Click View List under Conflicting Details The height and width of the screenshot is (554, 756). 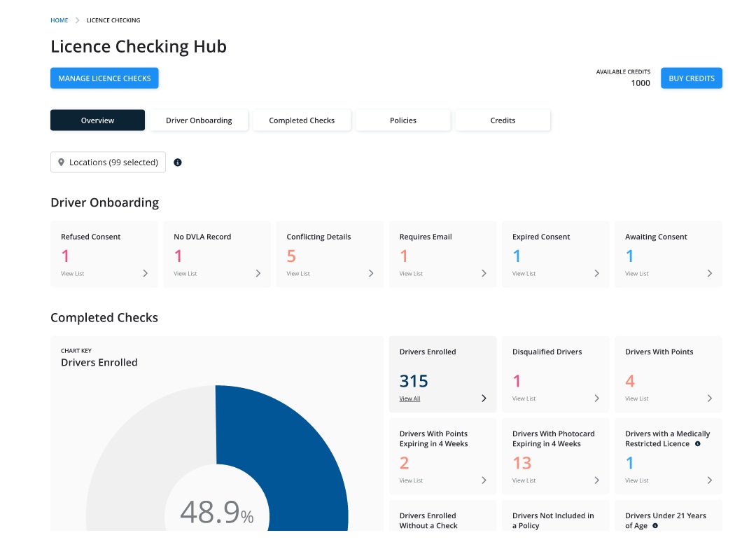(298, 274)
